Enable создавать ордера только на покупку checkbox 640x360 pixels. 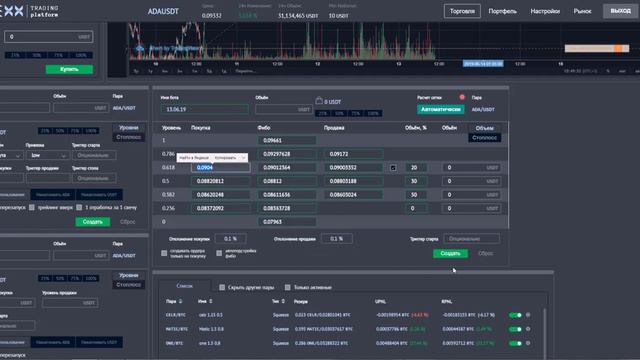pos(164,253)
